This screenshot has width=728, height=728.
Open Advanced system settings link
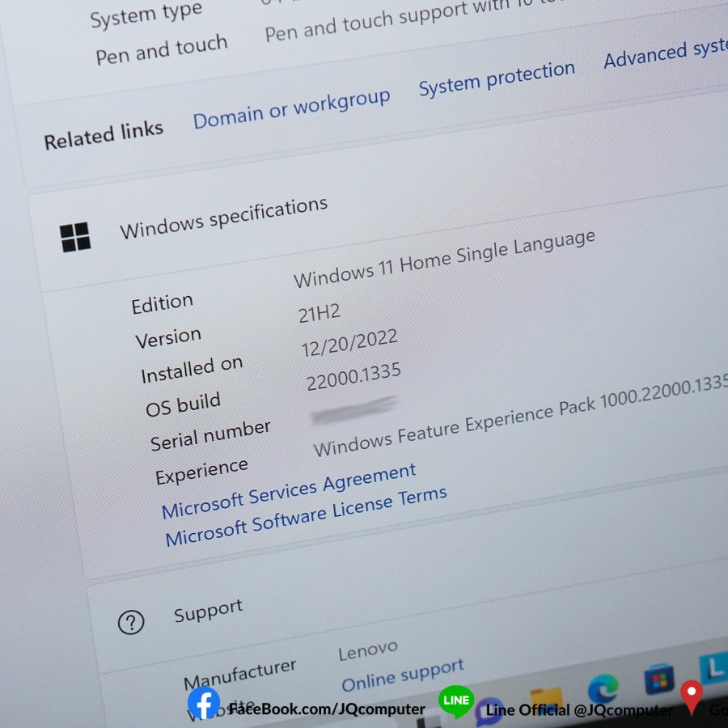point(666,53)
